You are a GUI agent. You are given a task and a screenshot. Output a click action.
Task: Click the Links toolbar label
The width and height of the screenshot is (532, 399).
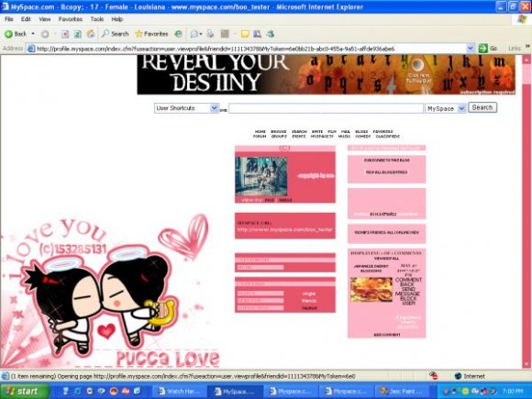click(515, 49)
